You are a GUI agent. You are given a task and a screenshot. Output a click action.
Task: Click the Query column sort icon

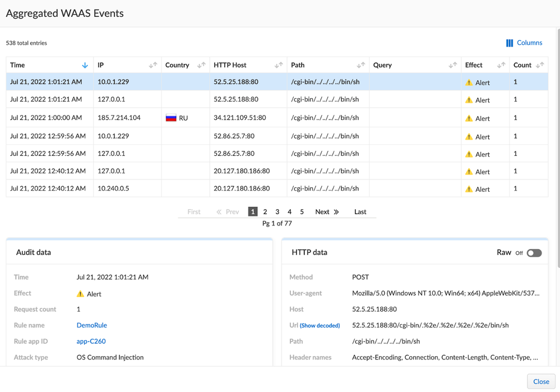tap(452, 66)
